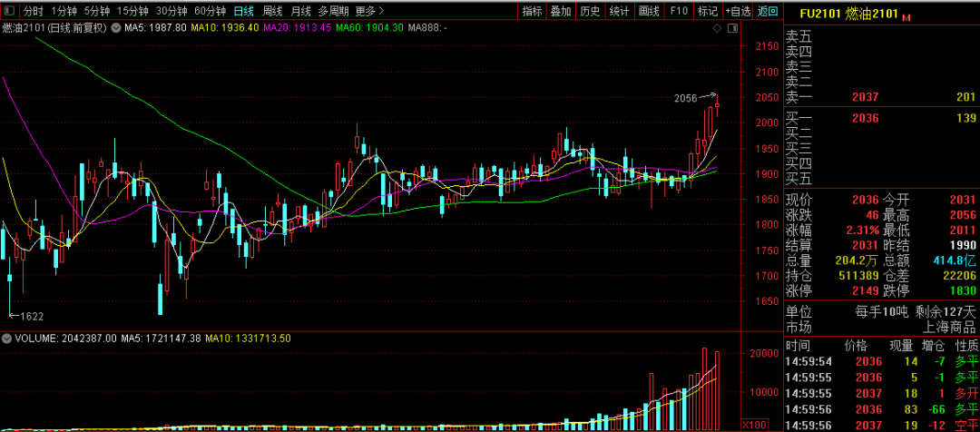Select the 月线 monthly chart tab

(300, 11)
